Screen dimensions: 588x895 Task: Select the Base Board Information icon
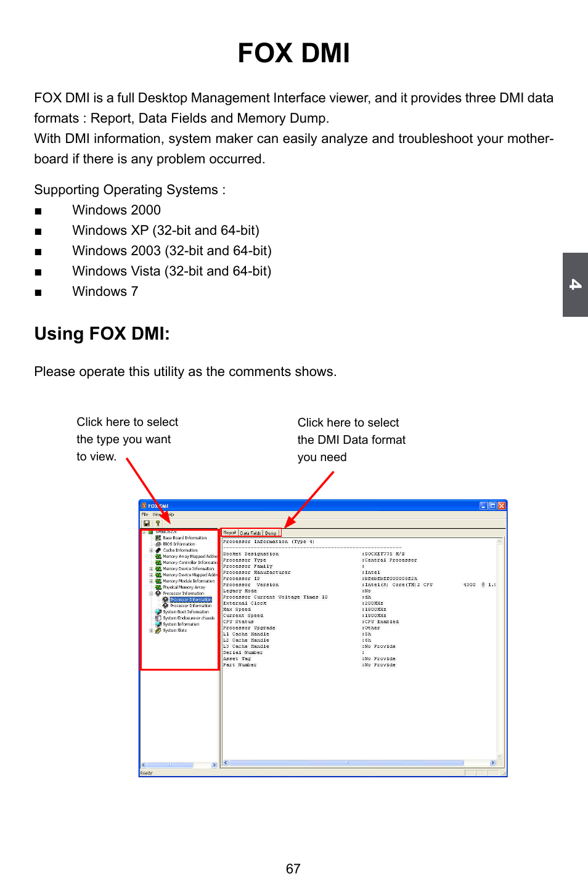click(x=158, y=537)
